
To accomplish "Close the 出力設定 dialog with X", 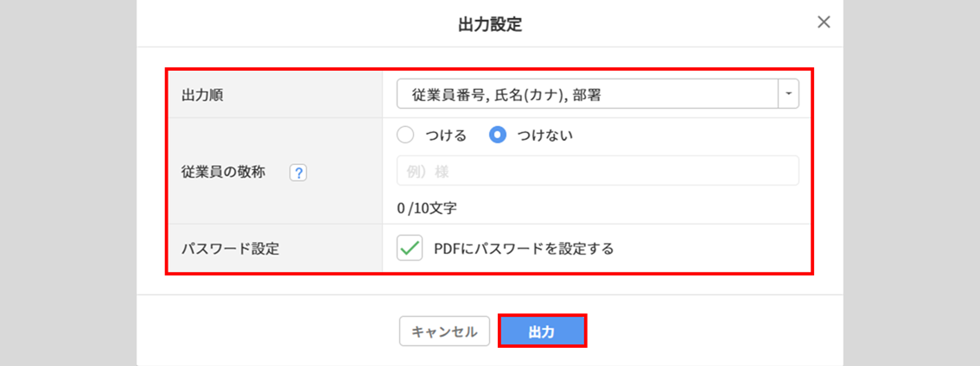I will pos(824,22).
